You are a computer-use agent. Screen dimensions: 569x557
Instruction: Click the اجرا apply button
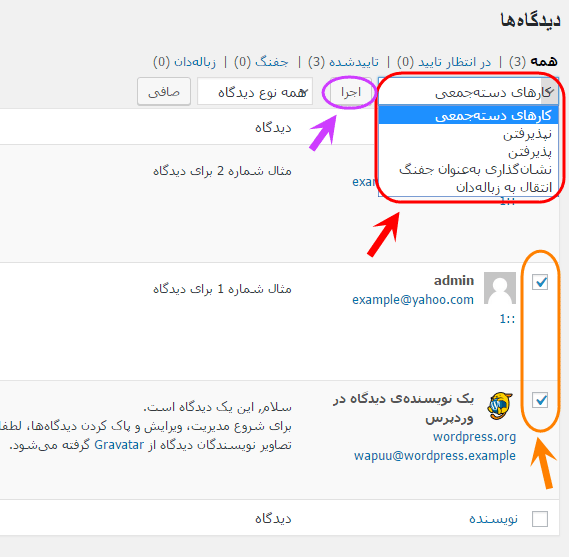(350, 92)
